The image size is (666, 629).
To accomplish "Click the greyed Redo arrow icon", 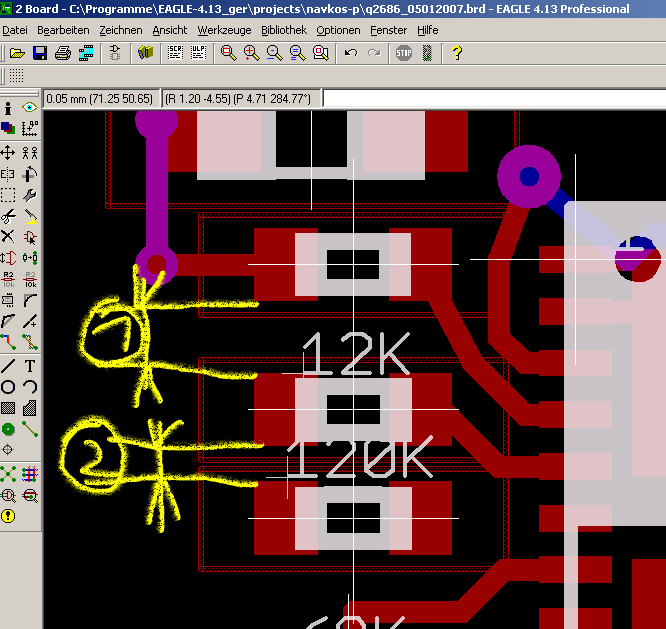I will click(374, 53).
